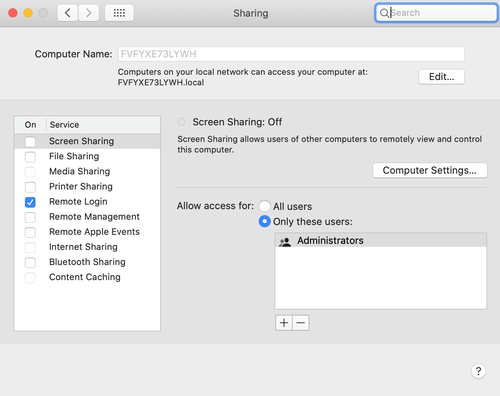Select the Remote Management service row
Viewport: 500px width, 396px height.
click(87, 217)
